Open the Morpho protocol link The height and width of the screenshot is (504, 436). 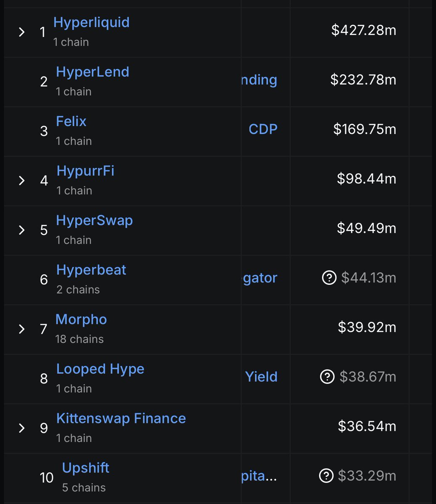[x=81, y=320]
